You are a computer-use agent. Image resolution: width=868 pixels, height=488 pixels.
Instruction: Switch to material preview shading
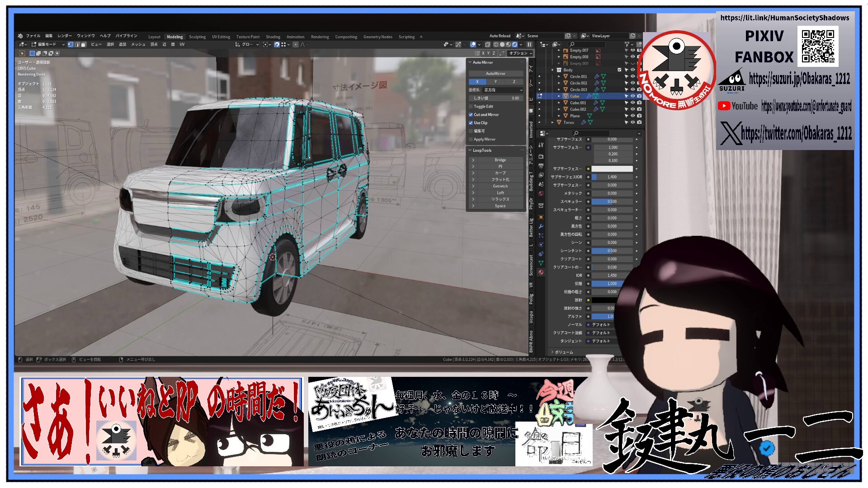click(x=509, y=44)
